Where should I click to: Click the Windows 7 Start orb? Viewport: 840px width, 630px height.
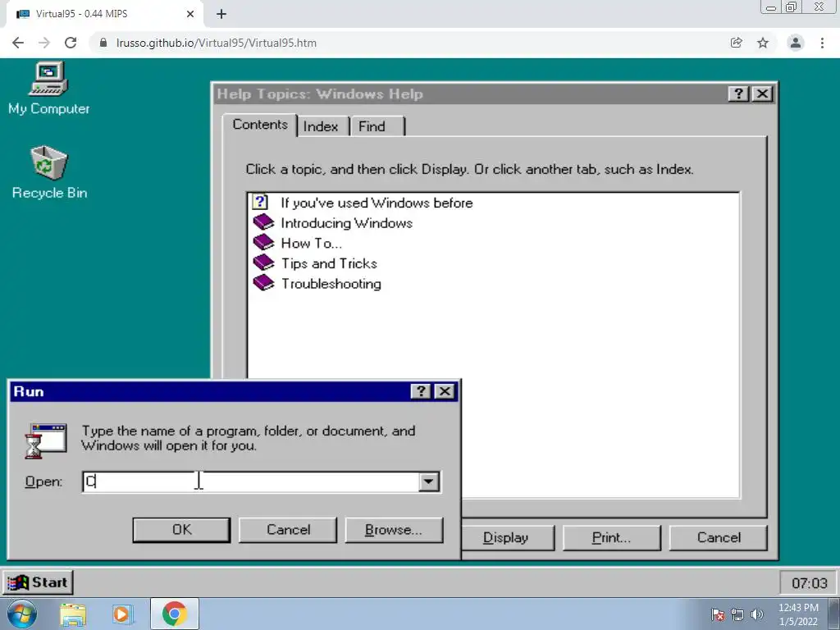21,614
